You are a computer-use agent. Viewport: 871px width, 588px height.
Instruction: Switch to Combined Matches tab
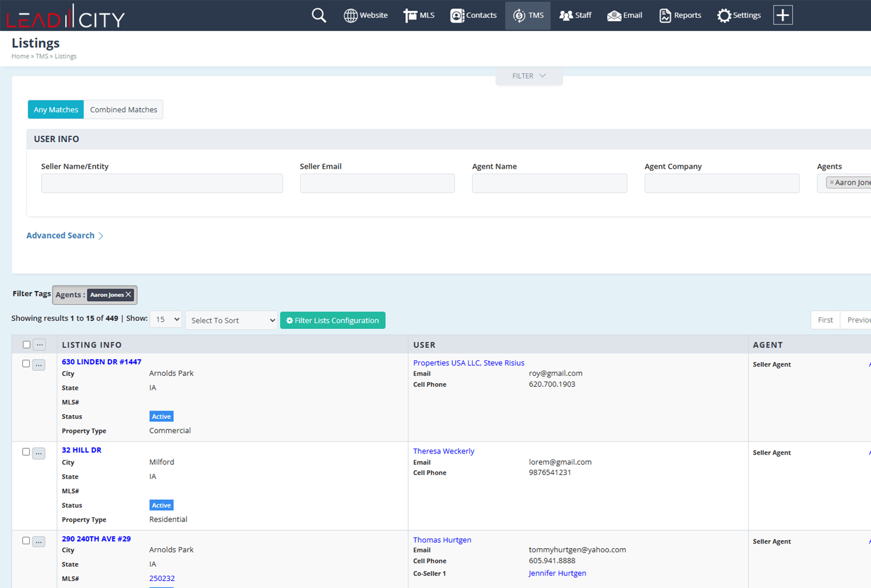[x=123, y=109]
